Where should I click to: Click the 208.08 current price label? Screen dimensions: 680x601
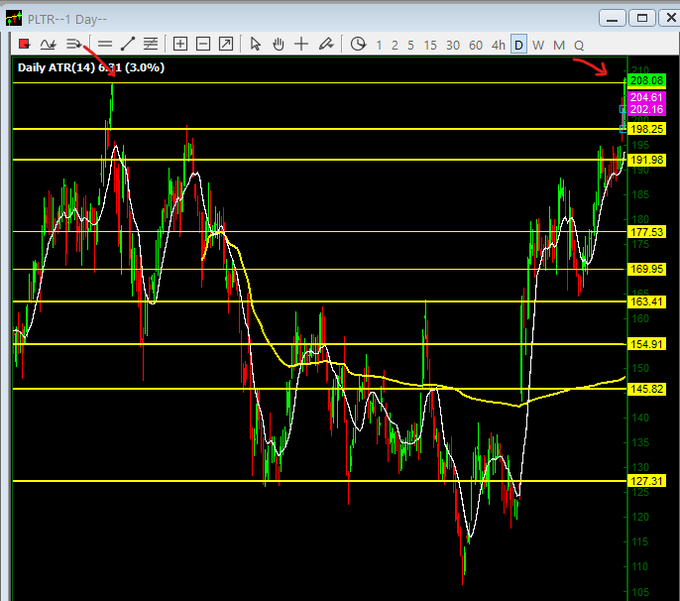point(647,80)
